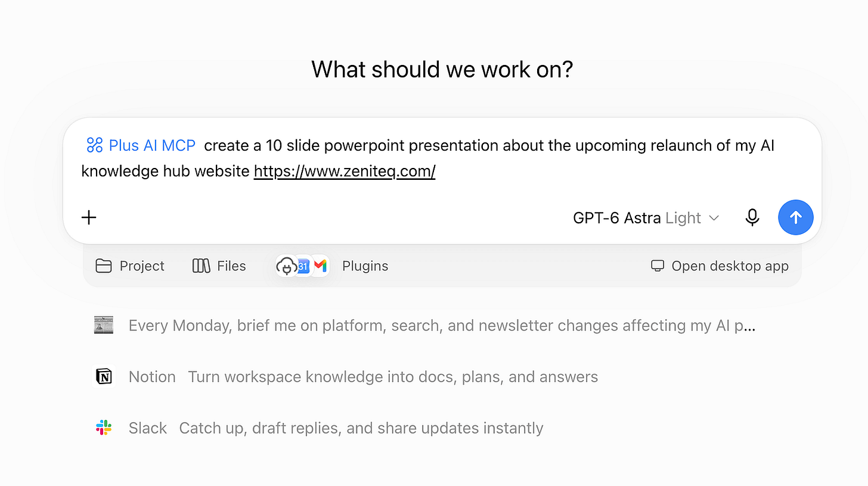868x486 pixels.
Task: Select the Every Monday briefing suggestion
Action: click(x=424, y=325)
